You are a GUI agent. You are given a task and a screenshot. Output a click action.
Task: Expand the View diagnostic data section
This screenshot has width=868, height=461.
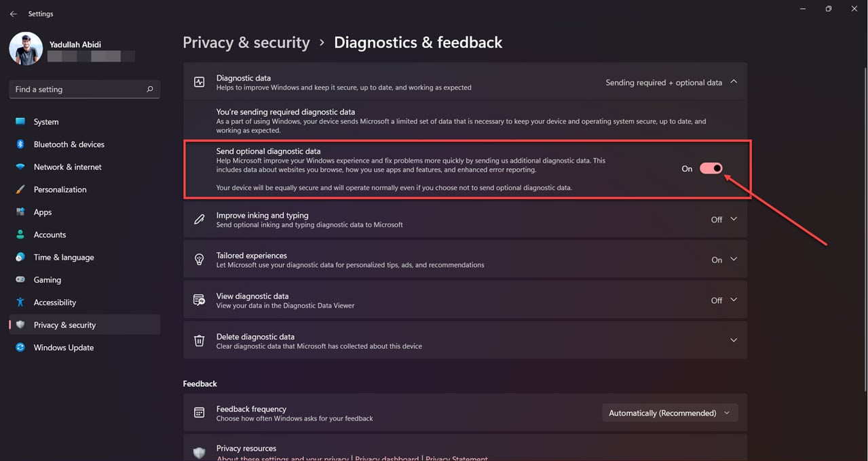pyautogui.click(x=734, y=300)
